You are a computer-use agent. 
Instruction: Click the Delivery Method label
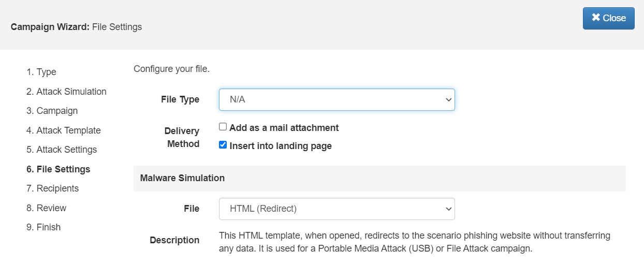click(x=182, y=137)
